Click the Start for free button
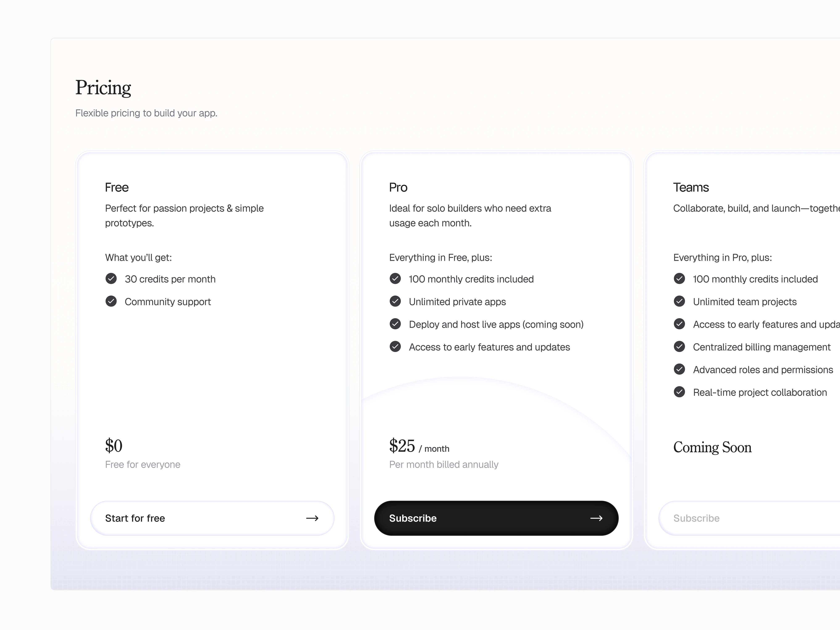The height and width of the screenshot is (630, 840). coord(212,518)
